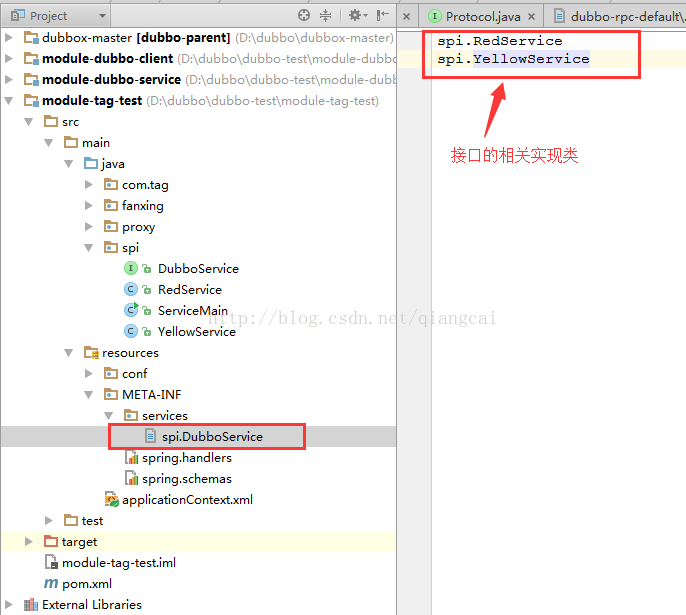Click the java source root folder icon
Viewport: 686px width, 615px height.
91,164
